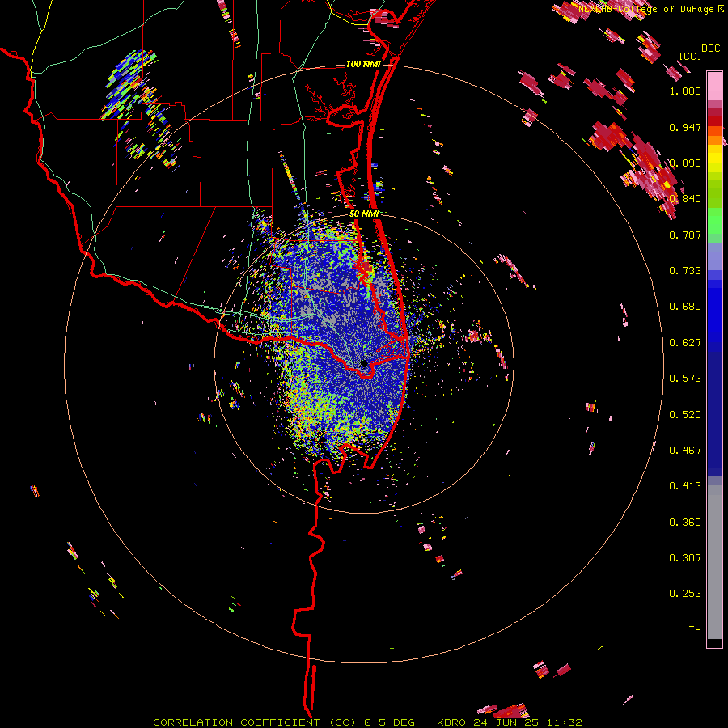Screen dimensions: 728x728
Task: Click the 0.520 color scale value
Action: tap(685, 415)
